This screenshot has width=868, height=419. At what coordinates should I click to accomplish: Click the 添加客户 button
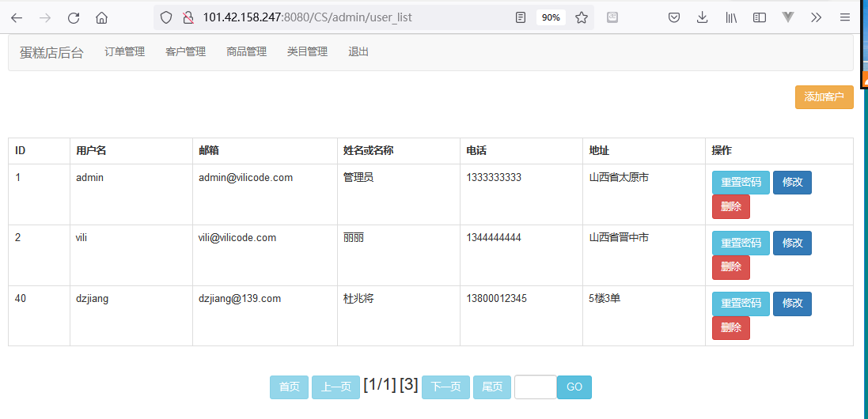824,97
